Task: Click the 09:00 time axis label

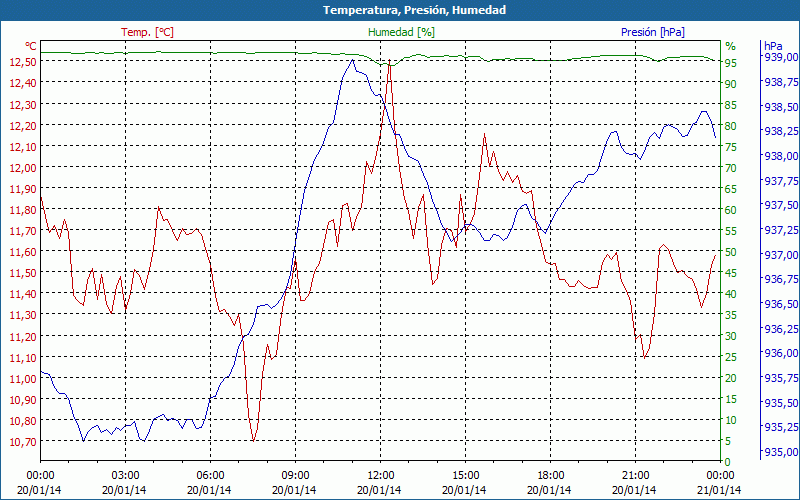Action: [295, 476]
